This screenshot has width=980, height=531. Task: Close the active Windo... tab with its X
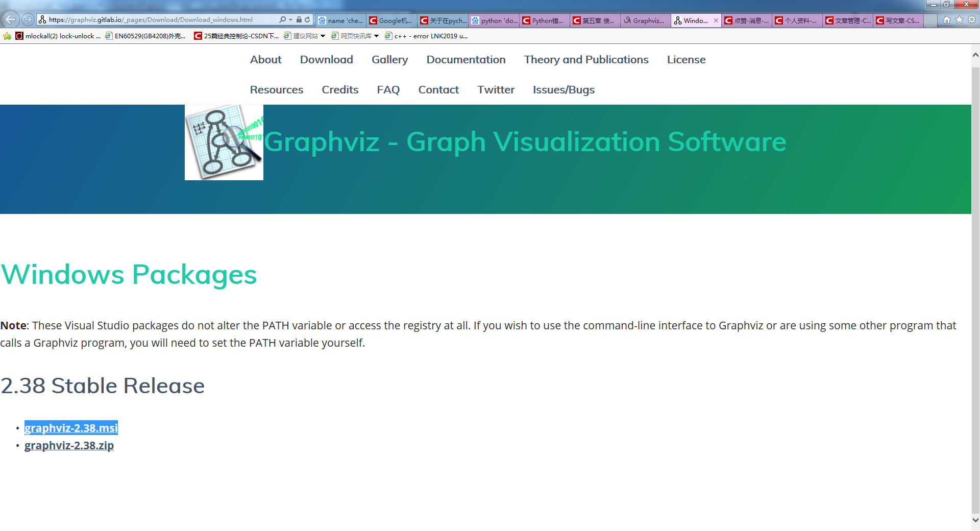point(716,20)
